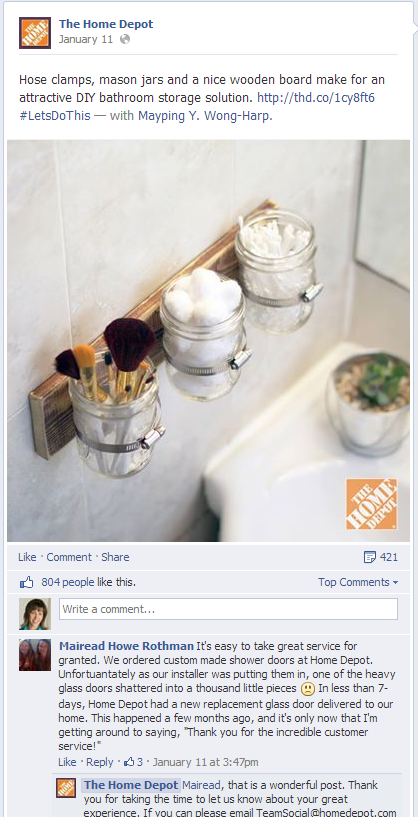Screen dimensions: 418x817
Task: Reply to Mairead Howe Rothman's comment
Action: point(100,762)
